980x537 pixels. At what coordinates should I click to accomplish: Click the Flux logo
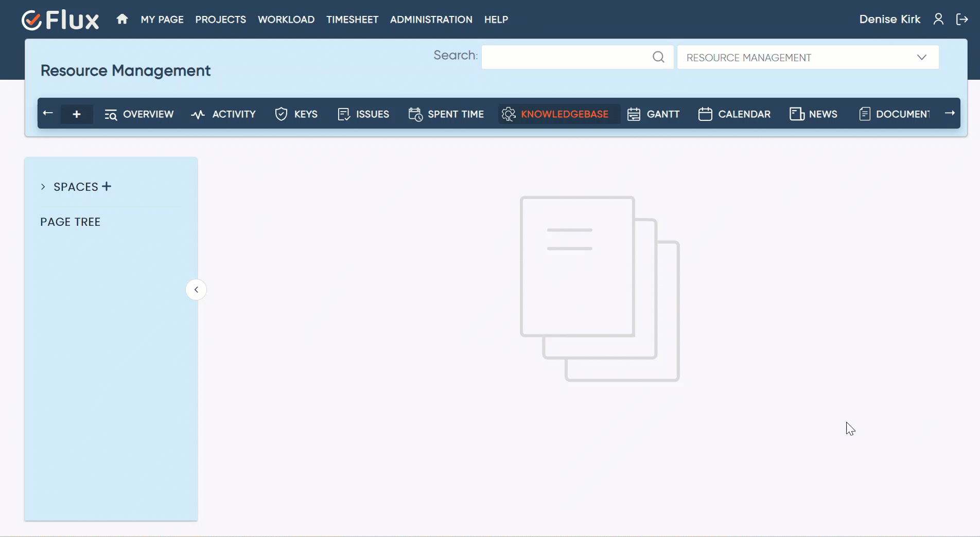pyautogui.click(x=60, y=20)
